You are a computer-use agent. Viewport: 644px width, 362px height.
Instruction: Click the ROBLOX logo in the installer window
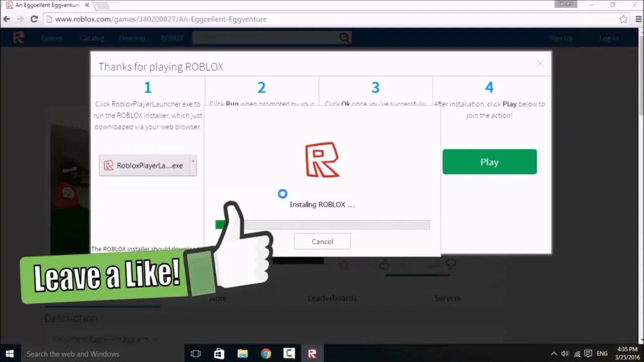pyautogui.click(x=323, y=160)
